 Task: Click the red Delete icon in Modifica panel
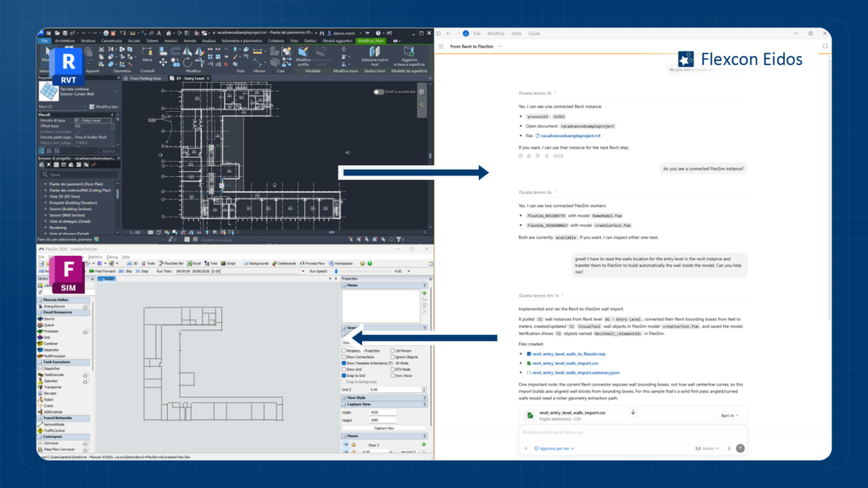point(225,64)
